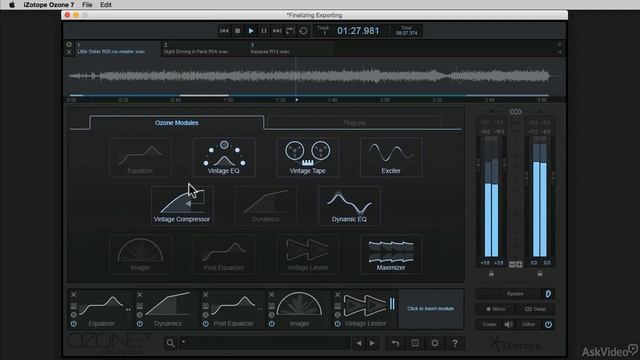
Task: Open the iZotope Ozone 7 app menu
Action: 49,5
